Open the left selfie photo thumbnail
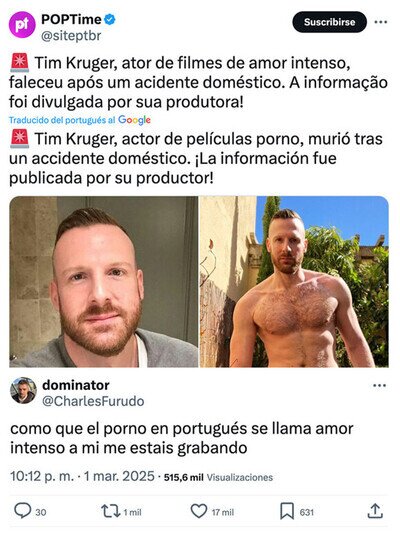 104,281
